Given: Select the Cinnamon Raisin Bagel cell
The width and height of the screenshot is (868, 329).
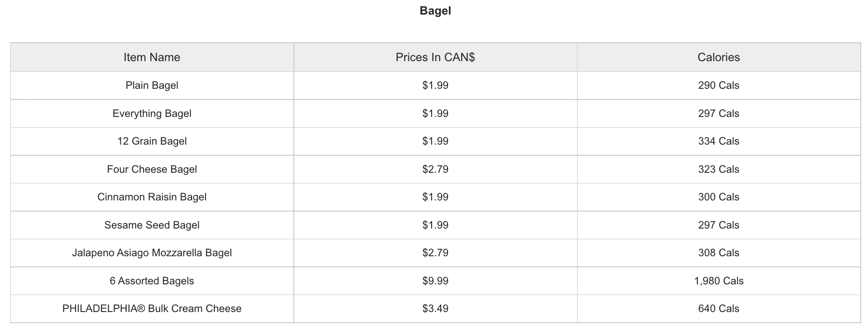Looking at the screenshot, I should pos(152,197).
